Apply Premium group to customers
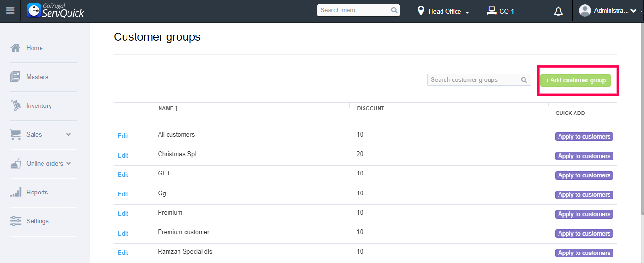 point(584,214)
